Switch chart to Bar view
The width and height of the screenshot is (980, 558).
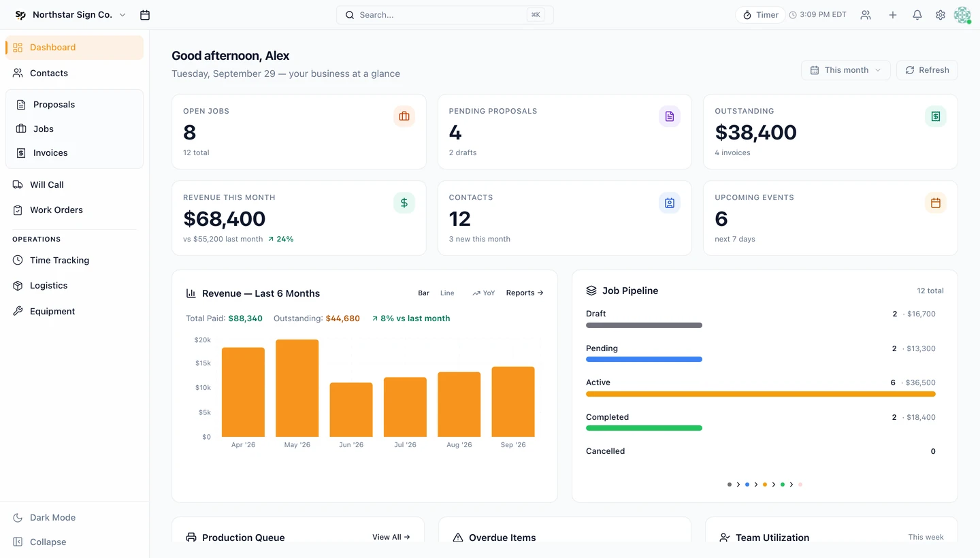point(423,293)
